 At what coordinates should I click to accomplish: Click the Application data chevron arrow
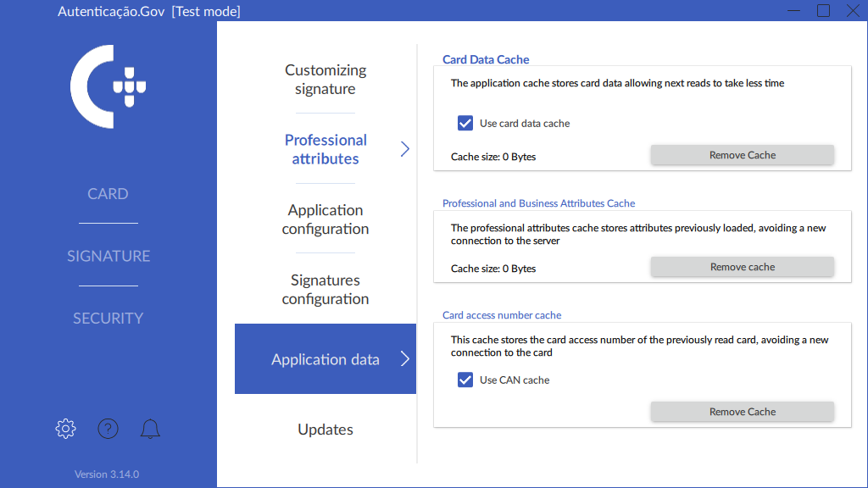click(404, 359)
